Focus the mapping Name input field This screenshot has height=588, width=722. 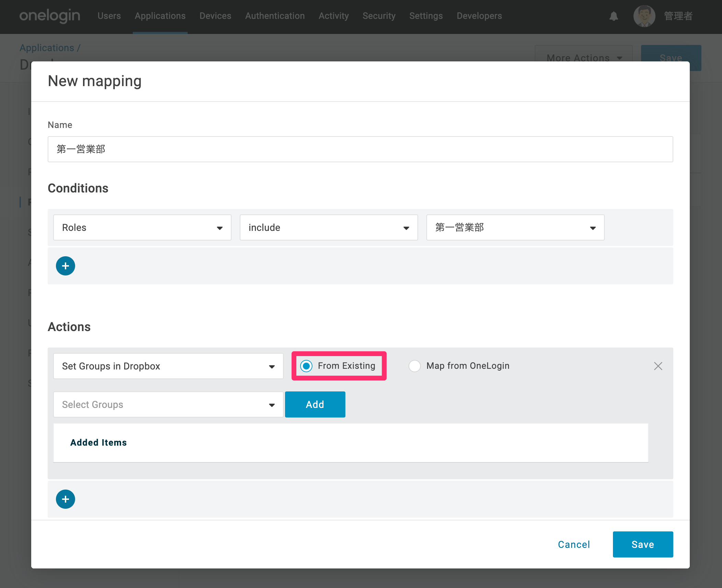(x=360, y=149)
